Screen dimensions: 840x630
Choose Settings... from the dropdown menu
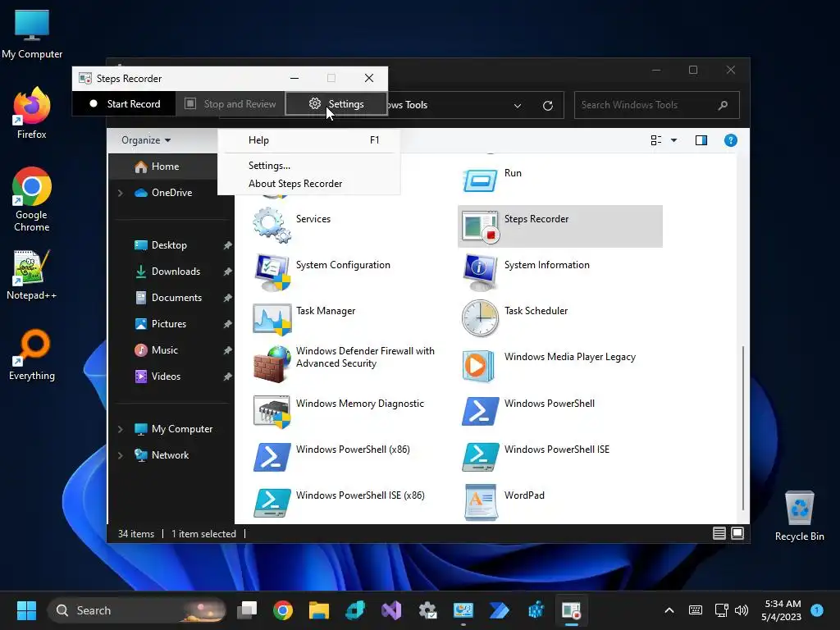pos(309,166)
